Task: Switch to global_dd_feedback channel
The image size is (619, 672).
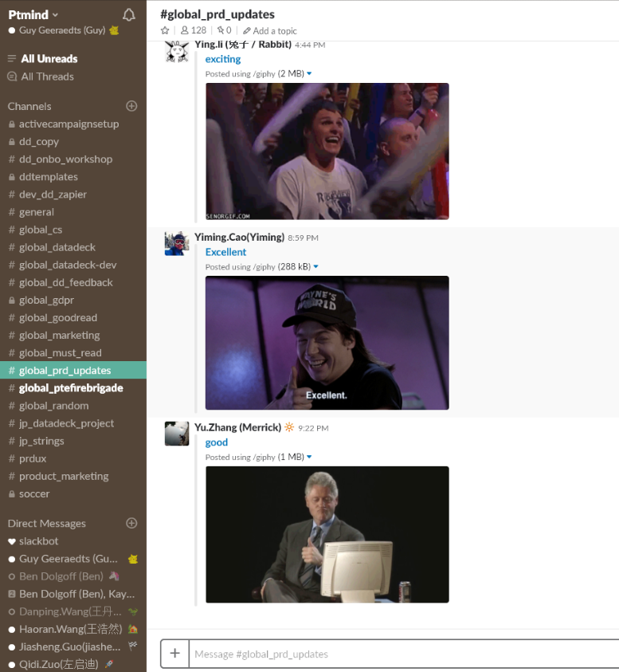Action: [x=73, y=282]
